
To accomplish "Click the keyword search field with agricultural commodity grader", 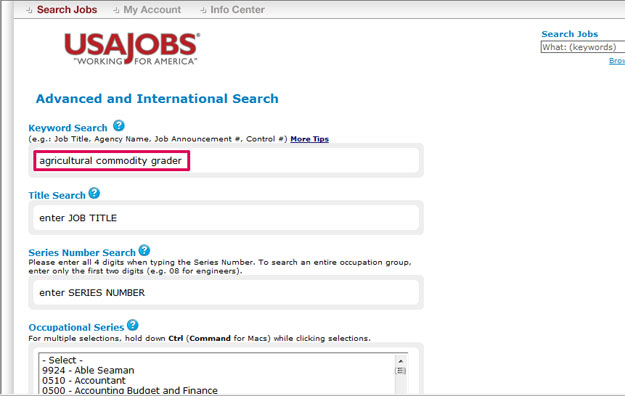I will (112, 160).
